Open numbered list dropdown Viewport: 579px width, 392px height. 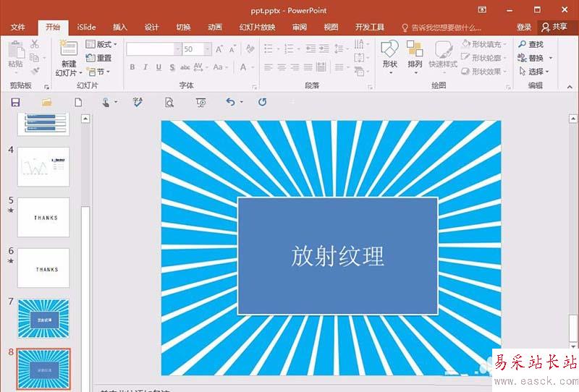[x=292, y=48]
